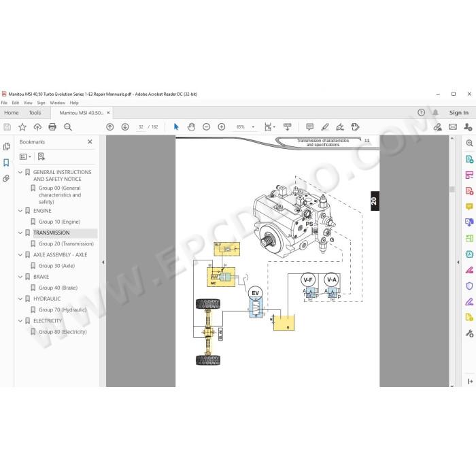Activate the hand pan tool
The height and width of the screenshot is (476, 476).
click(191, 127)
